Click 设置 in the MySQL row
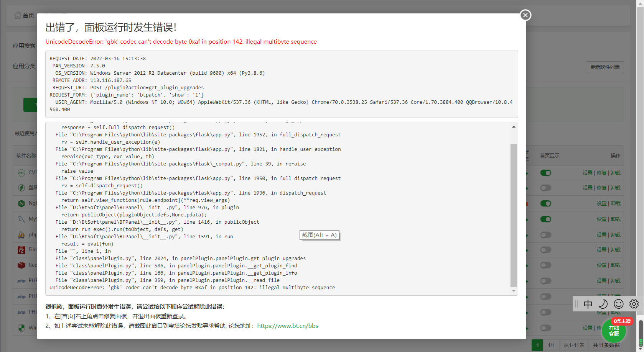644x352 pixels. click(602, 219)
